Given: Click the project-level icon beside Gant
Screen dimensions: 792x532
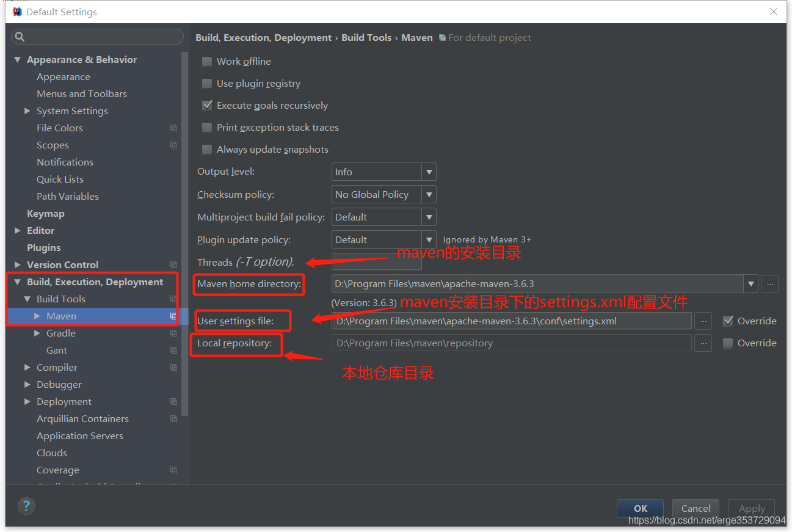Looking at the screenshot, I should (x=174, y=351).
